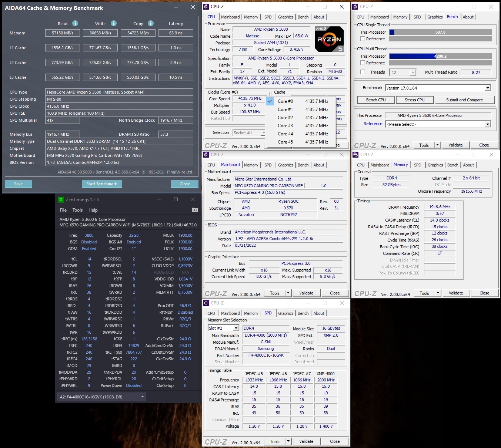
Task: Select Core #5 in the clocks popup list
Action: (x=300, y=142)
